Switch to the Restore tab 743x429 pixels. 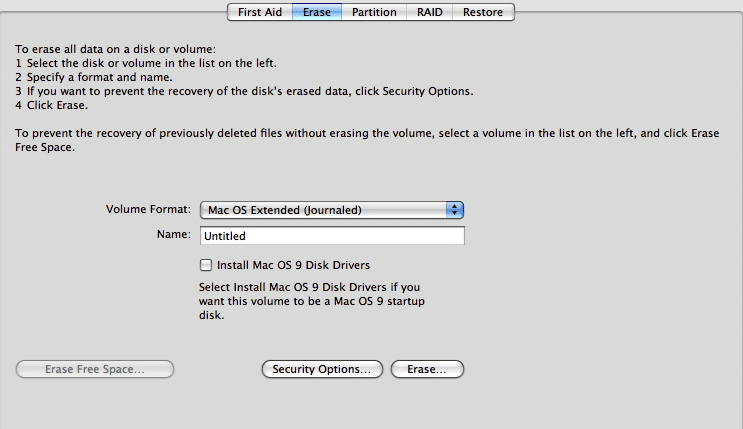pyautogui.click(x=484, y=12)
